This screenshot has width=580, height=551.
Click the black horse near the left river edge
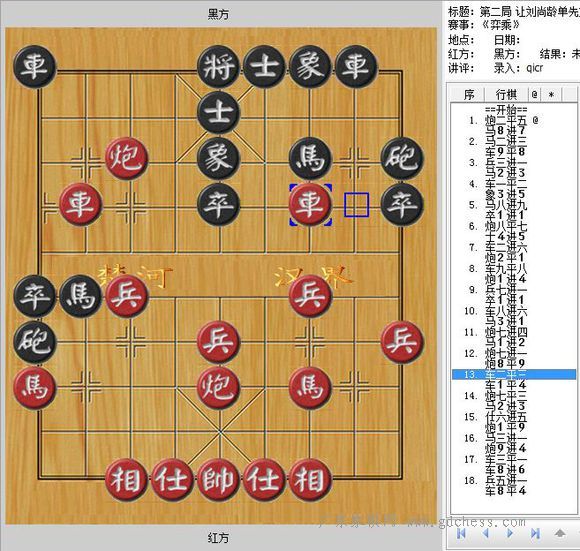coord(80,296)
